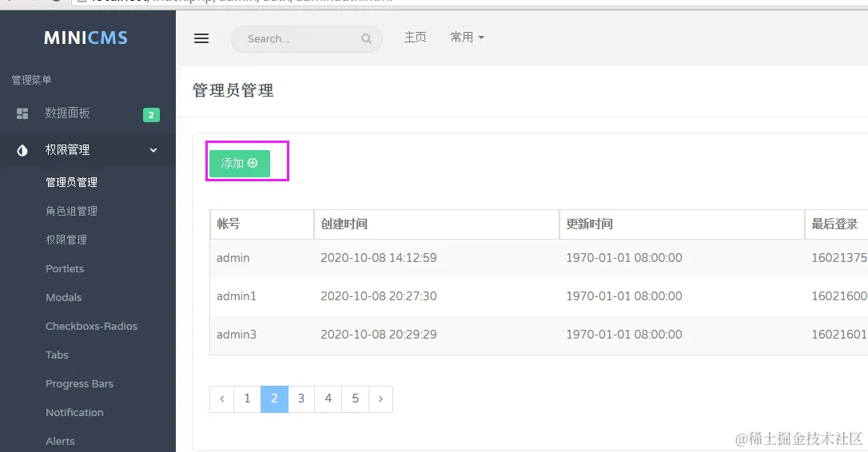Select 角色组管理 sidebar item
Viewport: 868px width, 452px height.
71,211
